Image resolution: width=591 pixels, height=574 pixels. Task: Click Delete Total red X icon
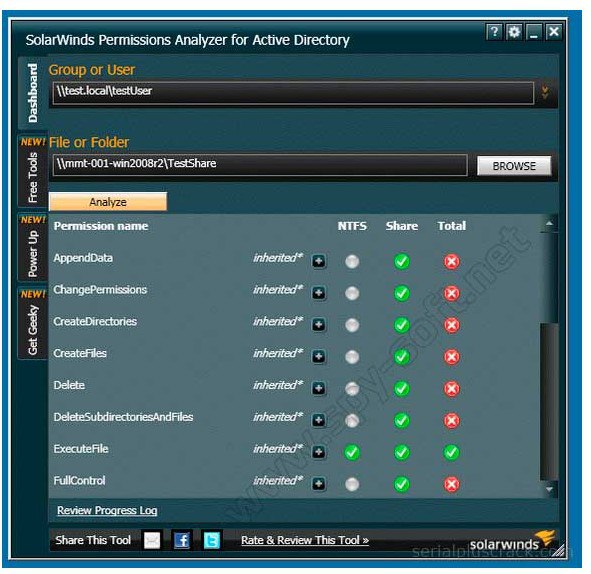[x=452, y=389]
